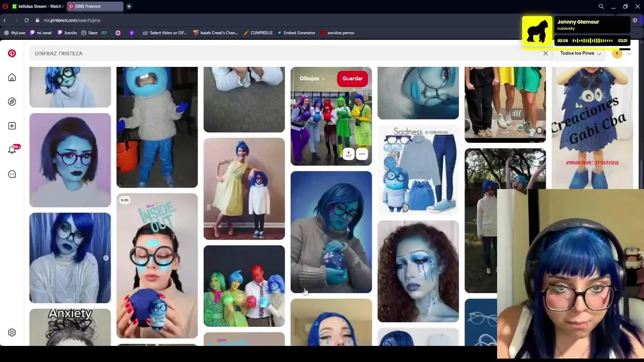Open the Messages chat bubble icon
Screen dimensions: 644x362
click(x=12, y=174)
